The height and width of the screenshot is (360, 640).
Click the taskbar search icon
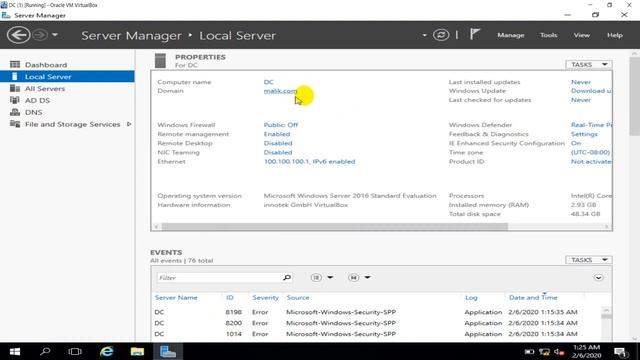point(45,351)
